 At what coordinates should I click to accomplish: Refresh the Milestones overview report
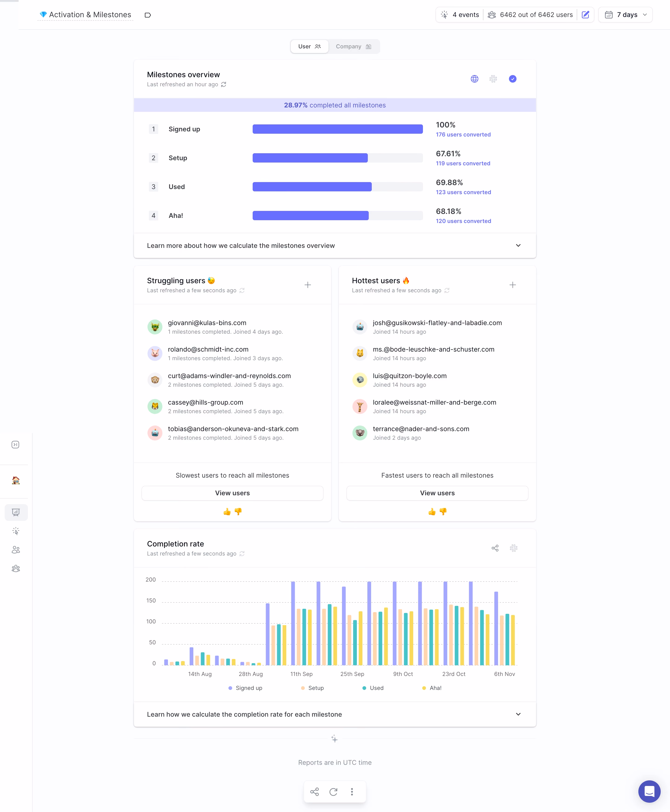pos(224,84)
